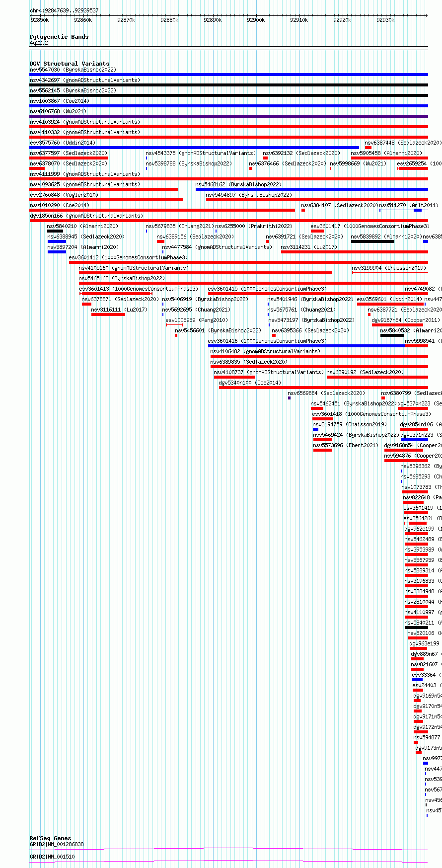Image resolution: width=442 pixels, height=868 pixels.
Task: Click nsv6569884 (Sedlazeck2020) label
Action: tap(327, 394)
